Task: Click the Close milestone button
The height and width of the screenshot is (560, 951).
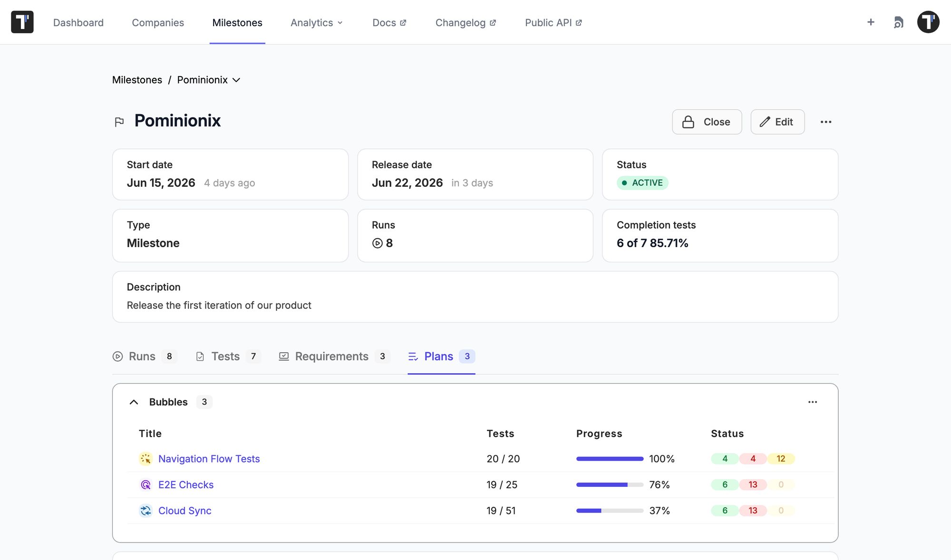Action: tap(707, 122)
